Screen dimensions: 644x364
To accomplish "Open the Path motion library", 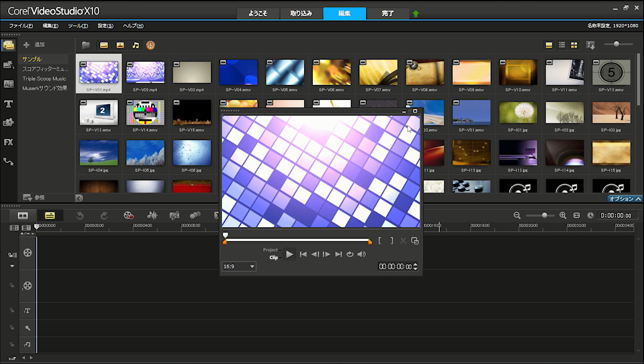I will point(8,162).
